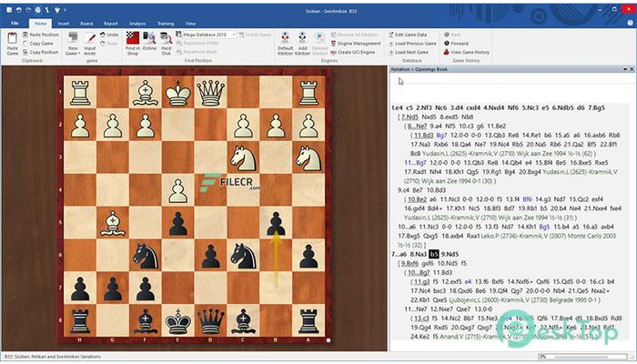The height and width of the screenshot is (364, 637).
Task: Switch to the Report tab
Action: coord(110,24)
